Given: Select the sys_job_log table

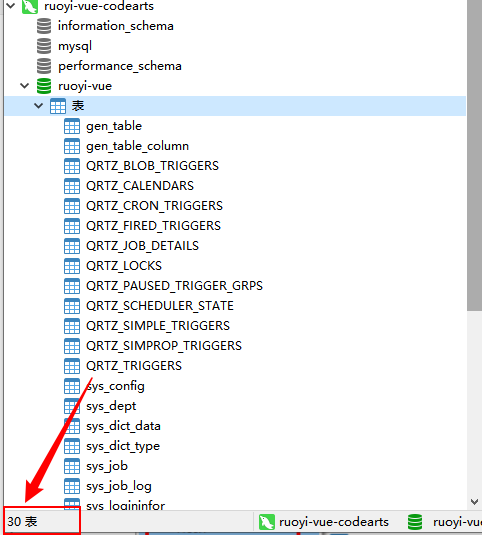Looking at the screenshot, I should [119, 486].
